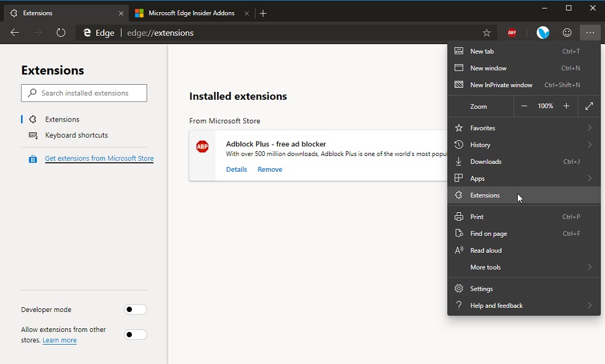Choose Find on page
Image resolution: width=605 pixels, height=364 pixels.
pos(524,233)
